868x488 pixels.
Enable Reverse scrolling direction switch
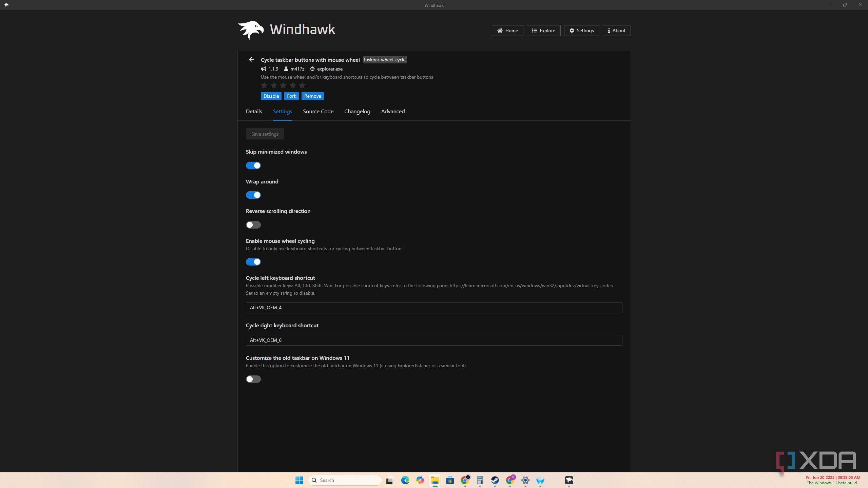click(x=253, y=225)
